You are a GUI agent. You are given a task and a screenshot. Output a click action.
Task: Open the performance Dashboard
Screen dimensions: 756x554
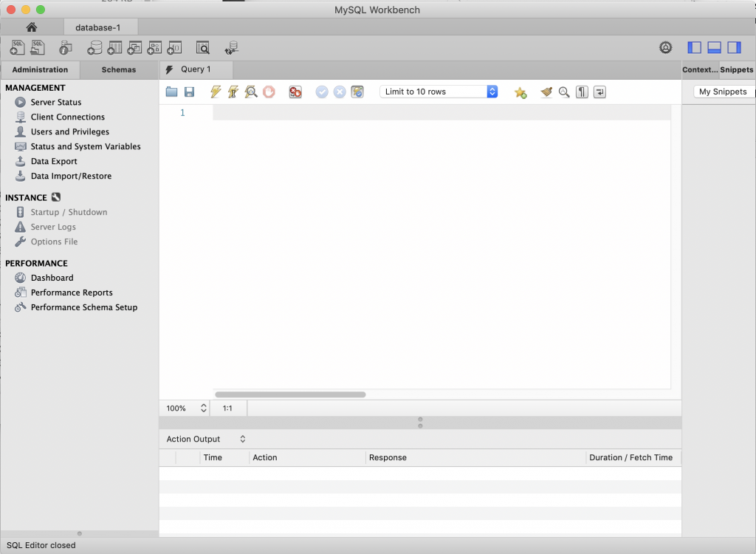pos(52,278)
